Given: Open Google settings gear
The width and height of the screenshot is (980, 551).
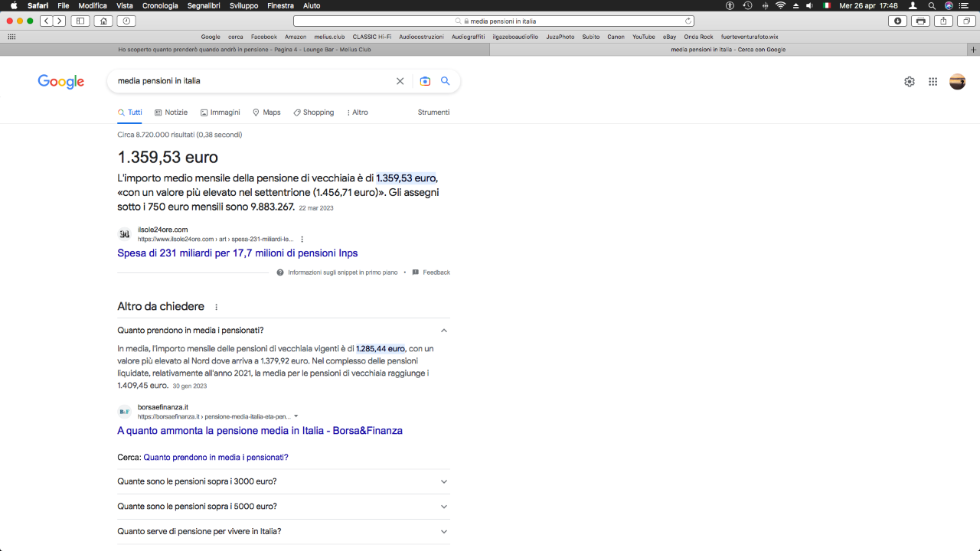Looking at the screenshot, I should click(910, 82).
